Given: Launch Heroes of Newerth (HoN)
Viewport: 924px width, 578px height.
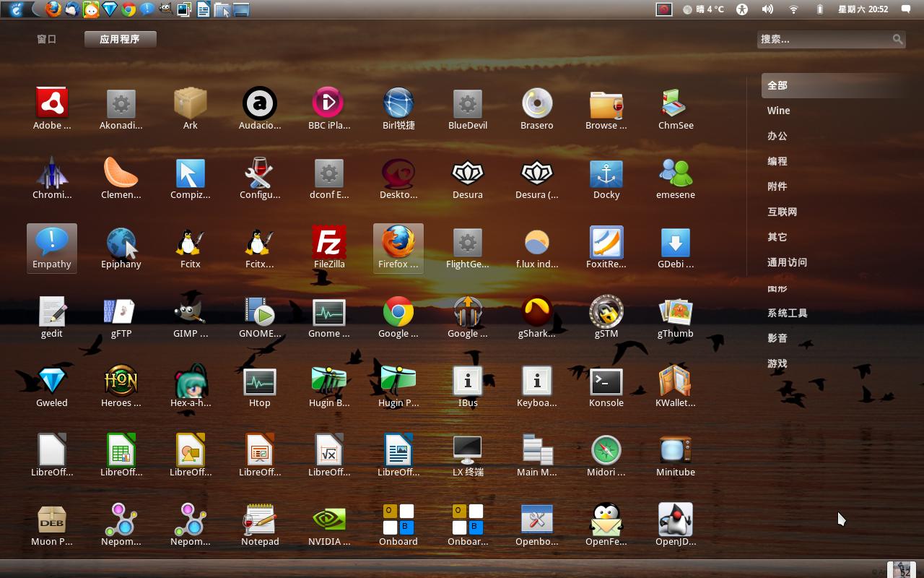Looking at the screenshot, I should pyautogui.click(x=121, y=381).
